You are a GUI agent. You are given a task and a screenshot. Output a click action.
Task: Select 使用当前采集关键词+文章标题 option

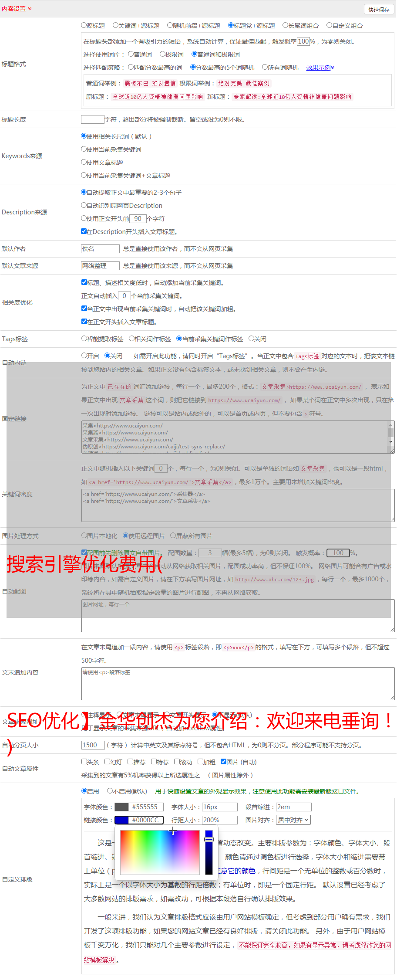click(84, 175)
